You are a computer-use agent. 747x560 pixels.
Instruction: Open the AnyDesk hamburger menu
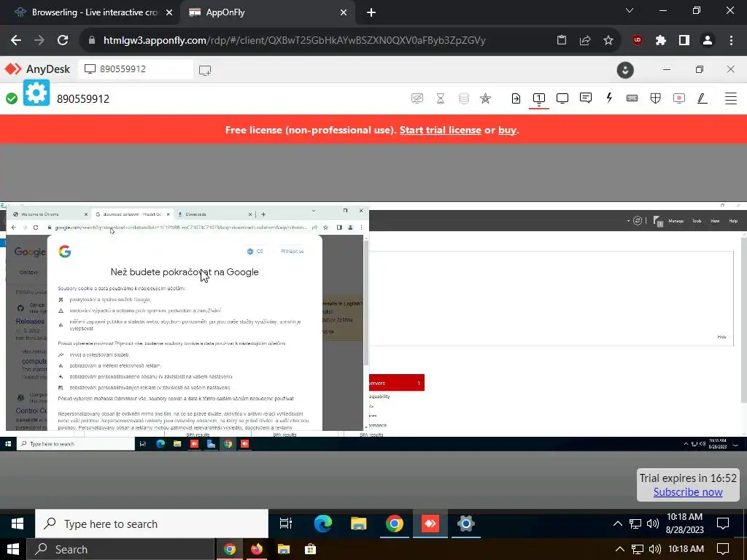click(731, 98)
